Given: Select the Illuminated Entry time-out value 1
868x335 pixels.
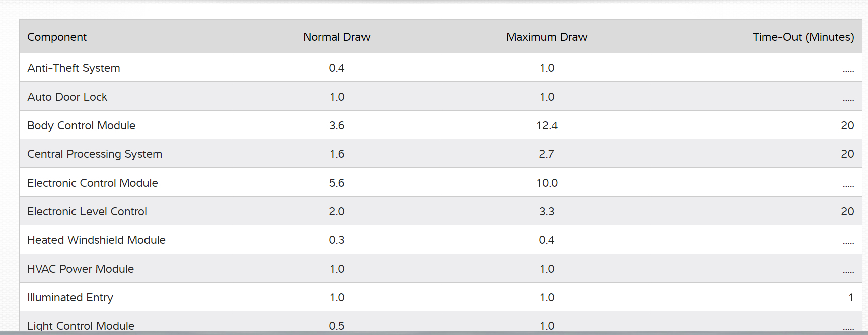Looking at the screenshot, I should [x=851, y=297].
